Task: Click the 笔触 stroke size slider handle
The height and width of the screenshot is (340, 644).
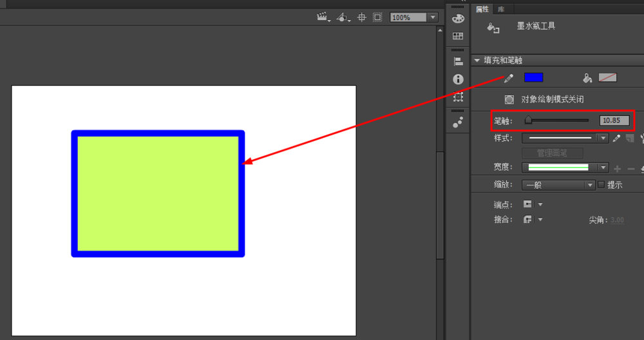Action: [528, 120]
